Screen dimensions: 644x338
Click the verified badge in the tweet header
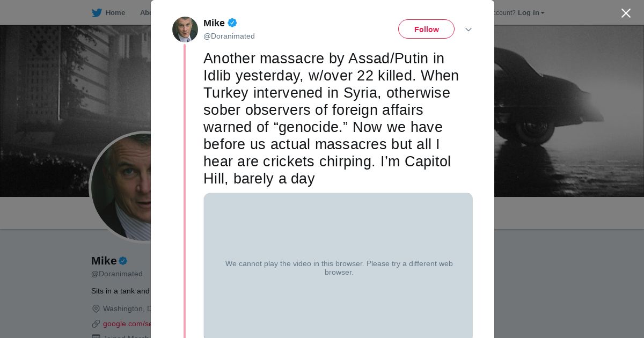coord(232,23)
